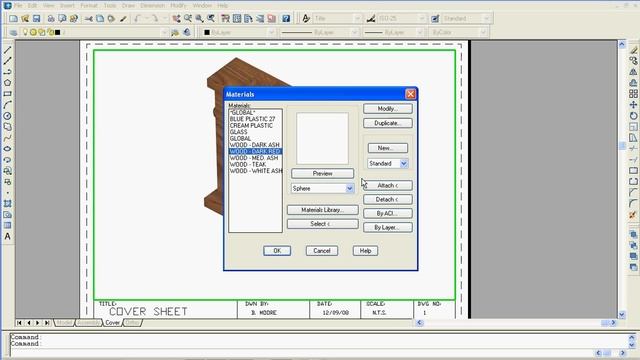Click the Attach < button
Viewport: 640px width, 360px height.
tap(388, 185)
